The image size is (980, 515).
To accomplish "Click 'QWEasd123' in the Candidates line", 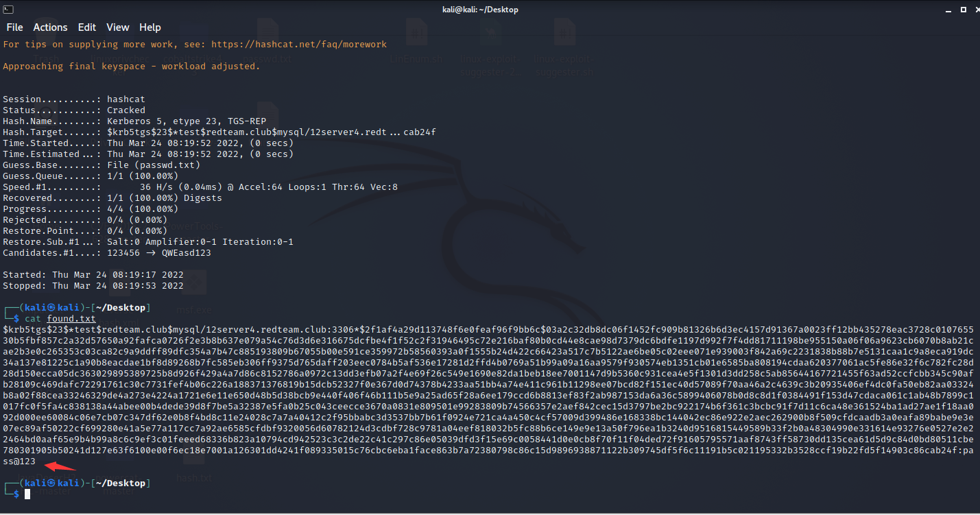I will pyautogui.click(x=187, y=252).
